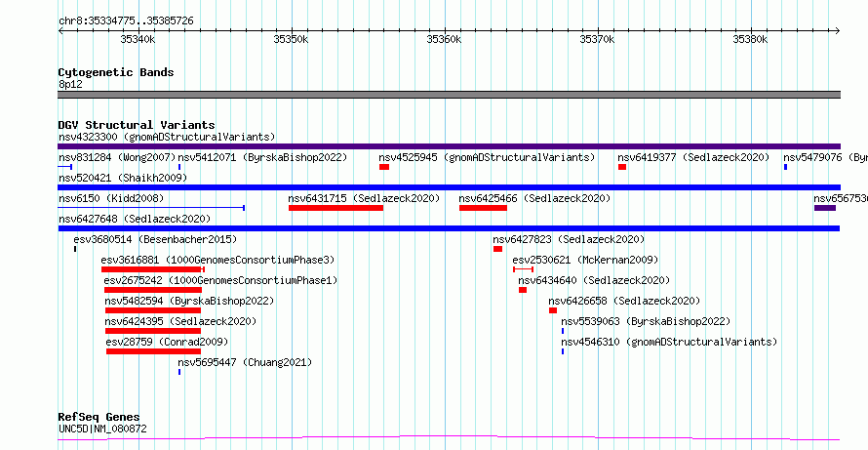
Task: Click the red bar for nsv6425466
Action: tap(484, 208)
